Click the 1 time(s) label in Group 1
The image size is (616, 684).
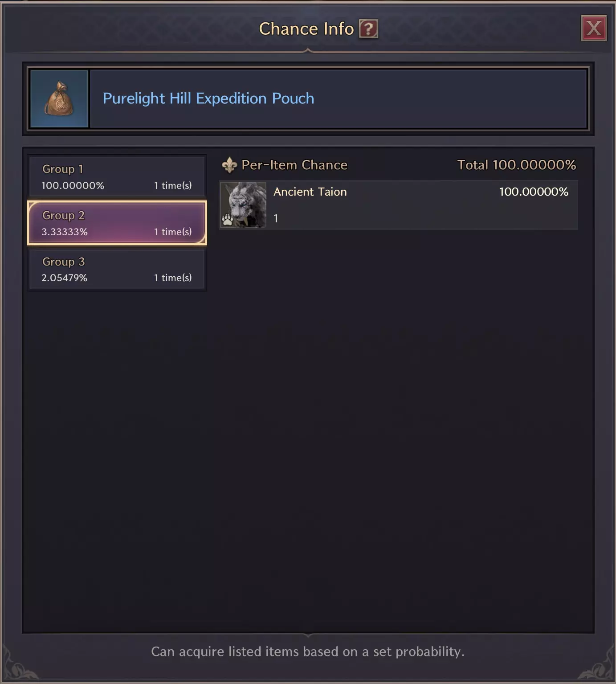click(x=173, y=185)
